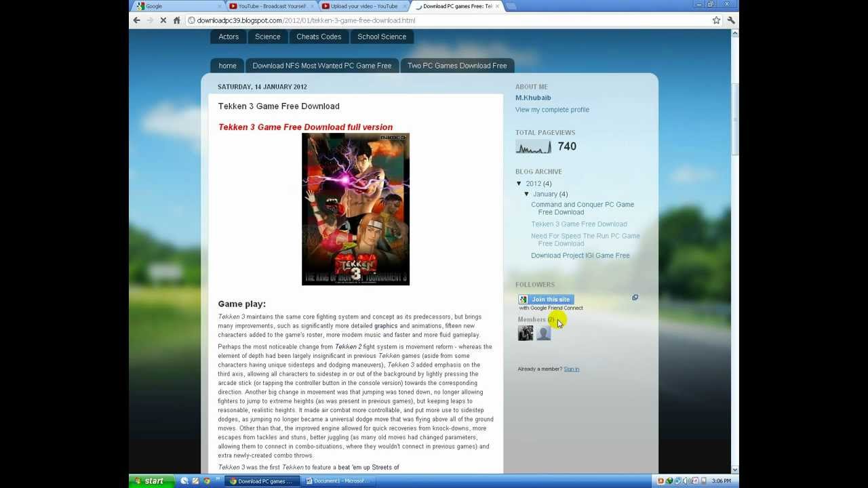
Task: Collapse the January archive month
Action: (x=527, y=194)
